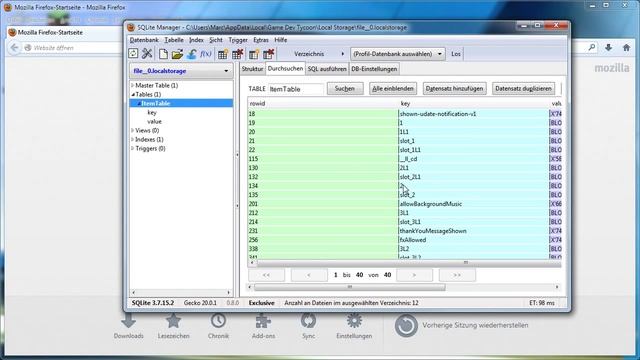Click Firefox back arrow button
640x360 pixels.
[14, 48]
